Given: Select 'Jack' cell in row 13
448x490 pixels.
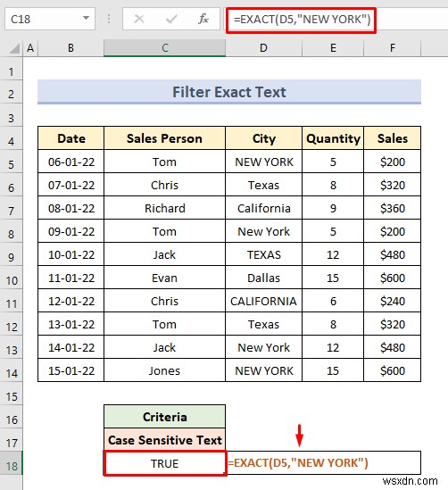Looking at the screenshot, I should [x=164, y=347].
